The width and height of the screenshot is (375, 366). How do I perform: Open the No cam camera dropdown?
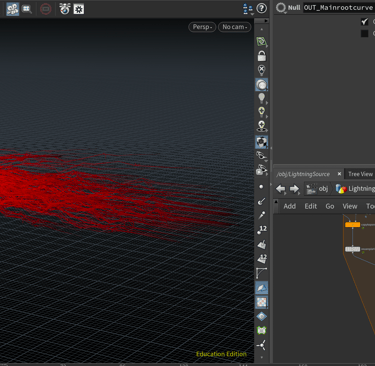[x=235, y=27]
